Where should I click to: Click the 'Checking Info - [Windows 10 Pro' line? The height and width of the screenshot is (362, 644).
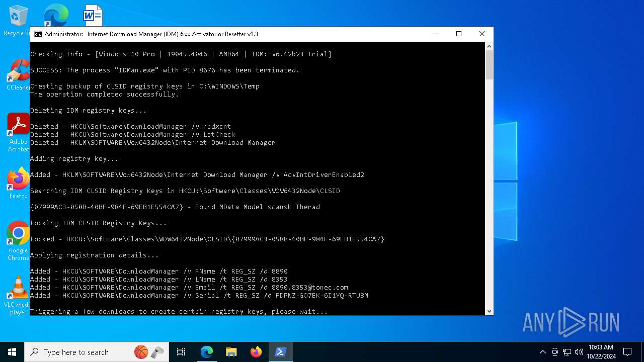181,54
